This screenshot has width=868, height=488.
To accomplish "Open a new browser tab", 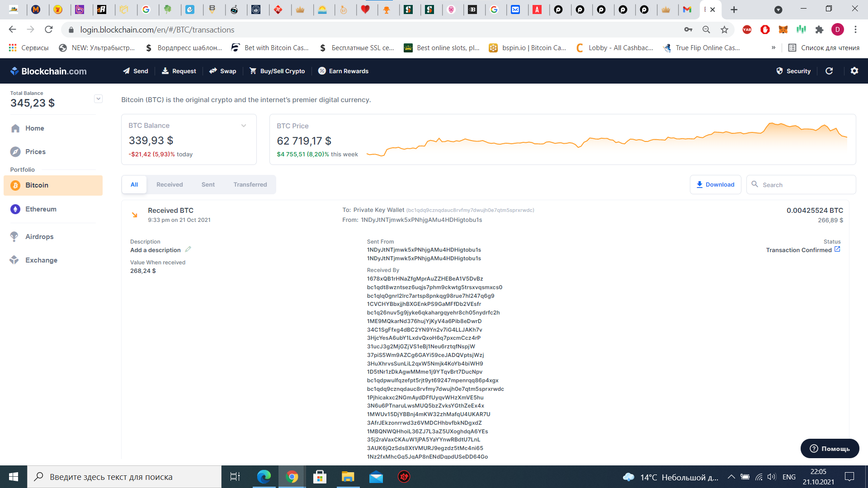I will point(734,9).
